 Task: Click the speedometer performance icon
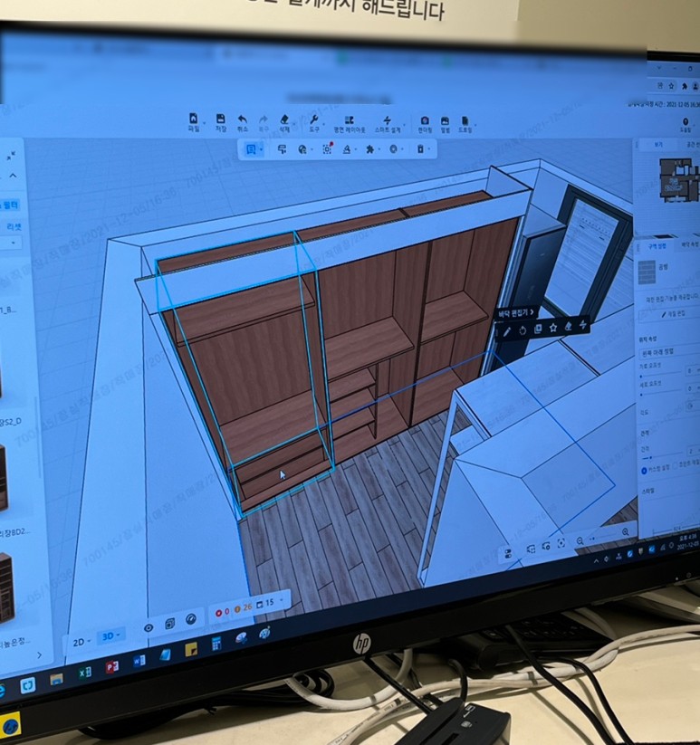click(x=191, y=619)
